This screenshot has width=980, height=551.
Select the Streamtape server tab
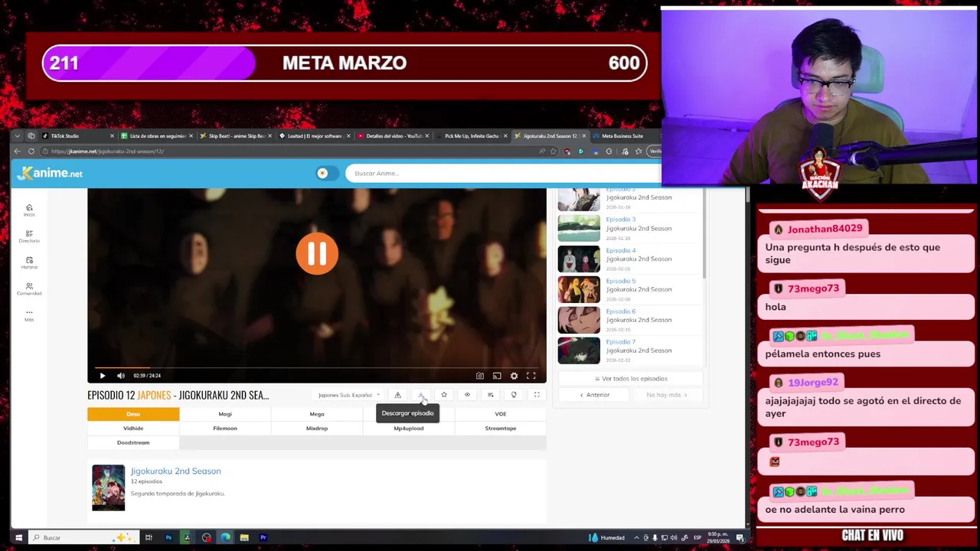point(501,429)
